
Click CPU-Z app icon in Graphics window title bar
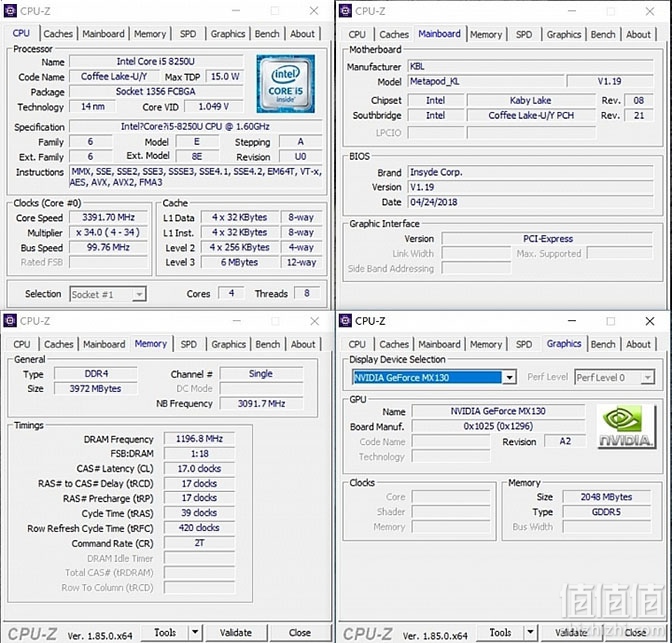point(345,321)
